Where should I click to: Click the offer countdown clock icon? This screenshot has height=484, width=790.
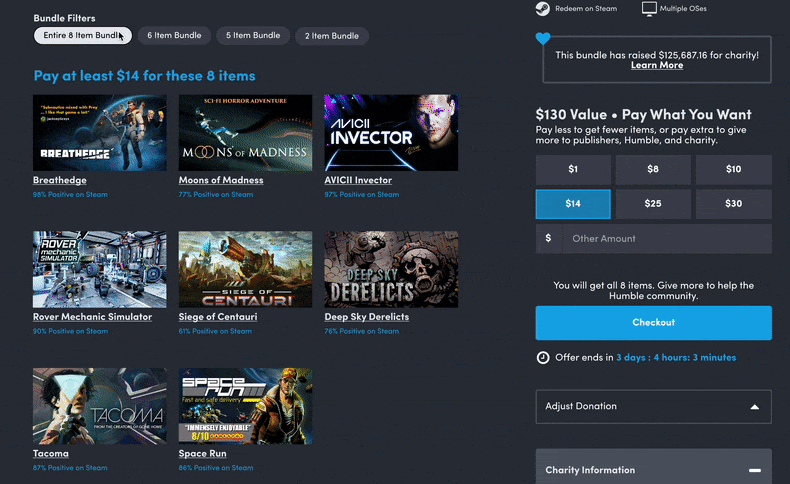(x=543, y=358)
